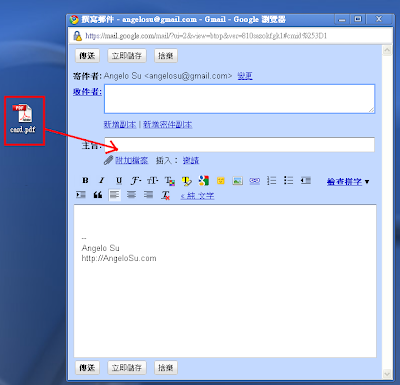Maximize the Gmail compose window
Image resolution: width=400 pixels, height=385 pixels.
(358, 19)
